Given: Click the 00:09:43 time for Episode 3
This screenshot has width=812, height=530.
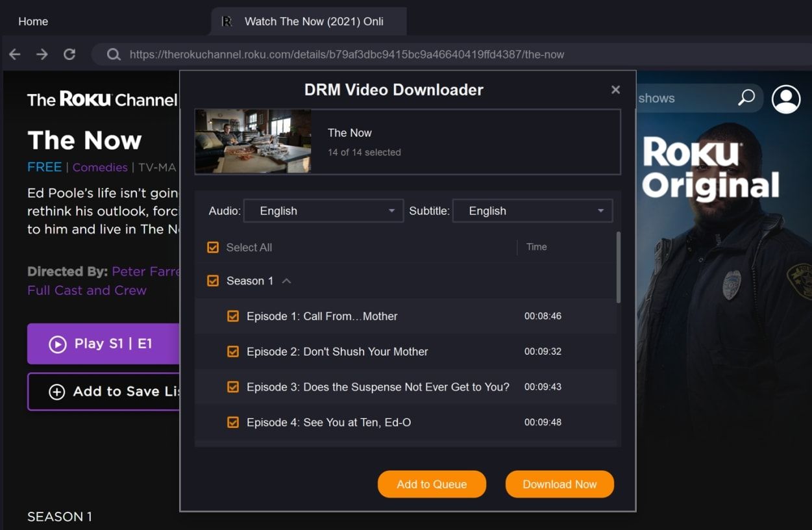Looking at the screenshot, I should click(543, 386).
